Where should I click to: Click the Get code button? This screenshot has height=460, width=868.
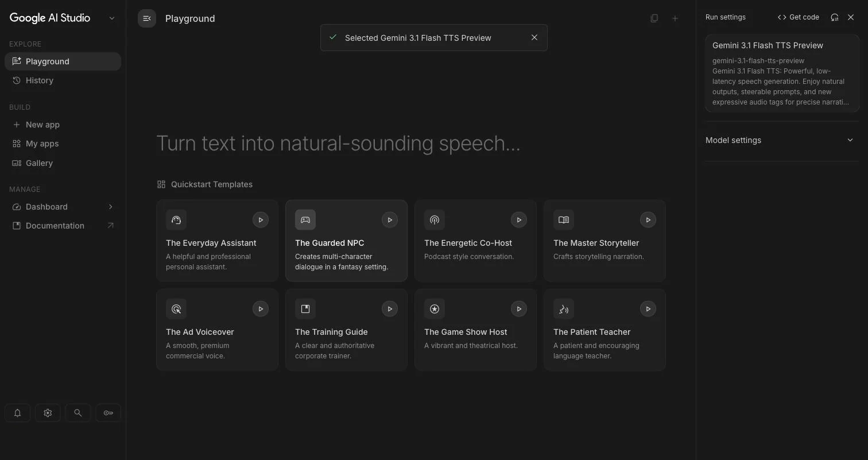(798, 17)
